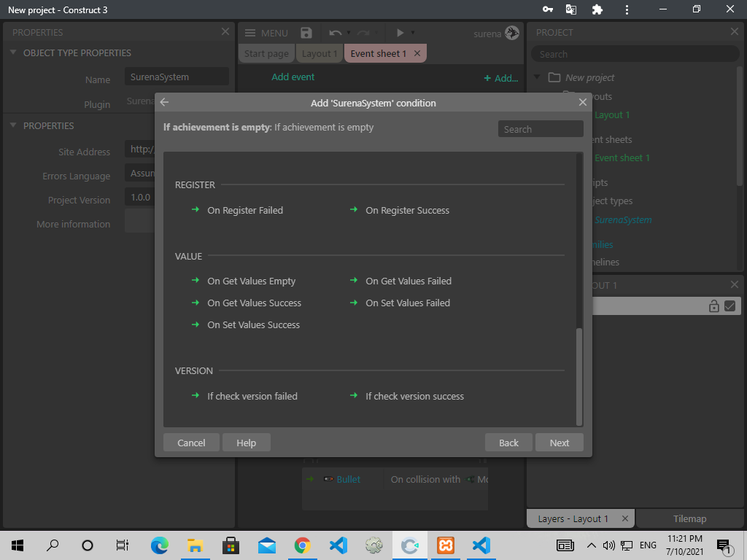Image resolution: width=747 pixels, height=560 pixels.
Task: Collapse the Properties section triangle
Action: pos(13,125)
